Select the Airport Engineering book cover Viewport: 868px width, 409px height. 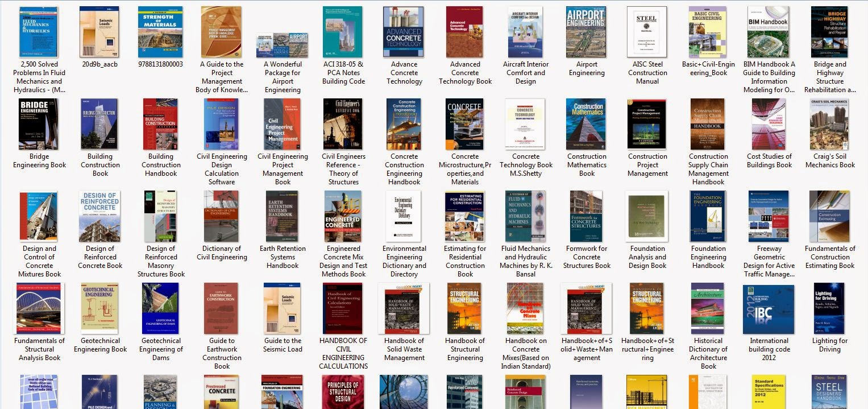point(586,32)
